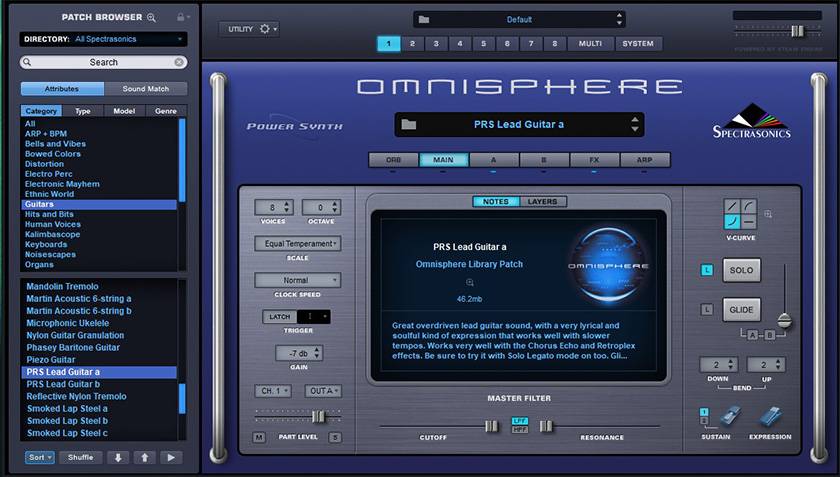Click the GLIDE button
The width and height of the screenshot is (840, 477).
point(741,310)
